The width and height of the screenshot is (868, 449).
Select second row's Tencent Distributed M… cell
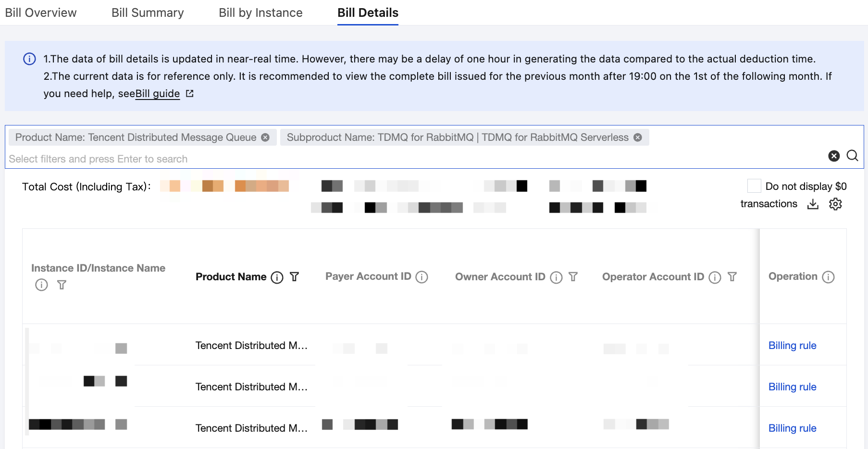click(251, 387)
